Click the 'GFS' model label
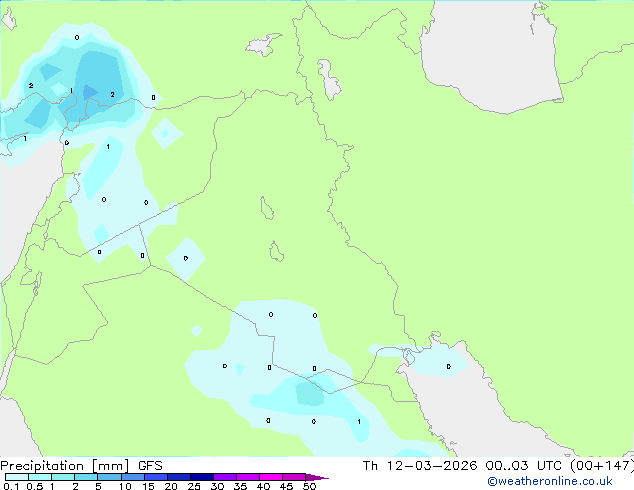 (x=150, y=466)
